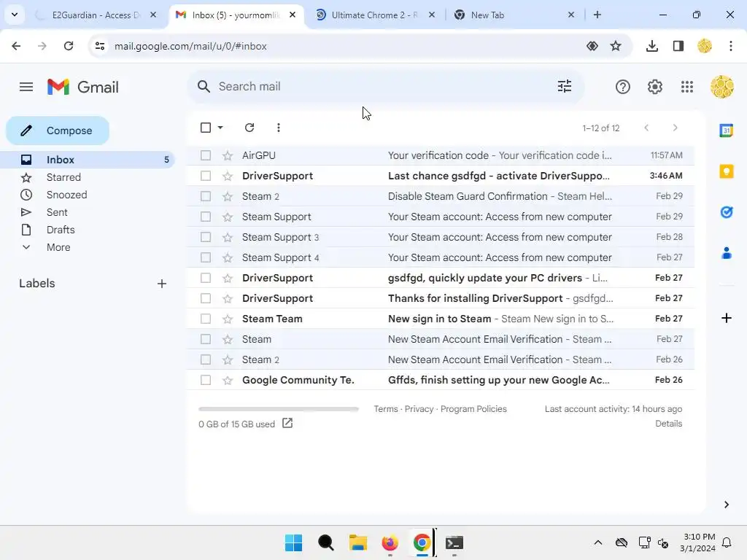Image resolution: width=747 pixels, height=560 pixels.
Task: Open Chrome downloads icon
Action: click(651, 46)
